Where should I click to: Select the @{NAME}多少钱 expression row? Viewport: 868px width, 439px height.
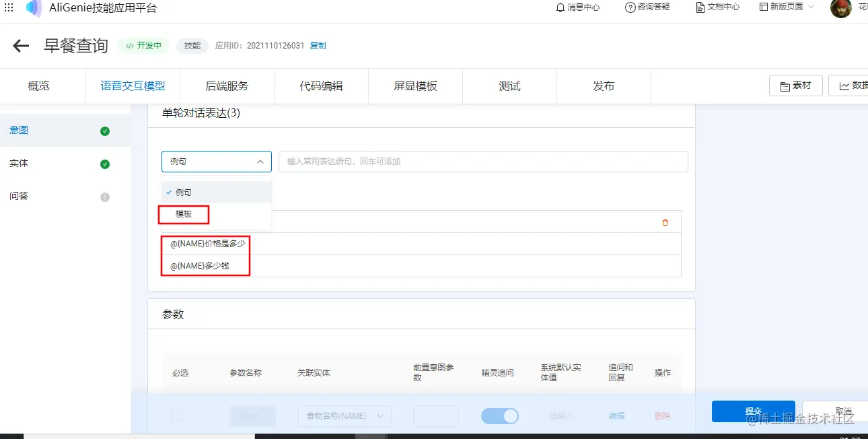(421, 266)
